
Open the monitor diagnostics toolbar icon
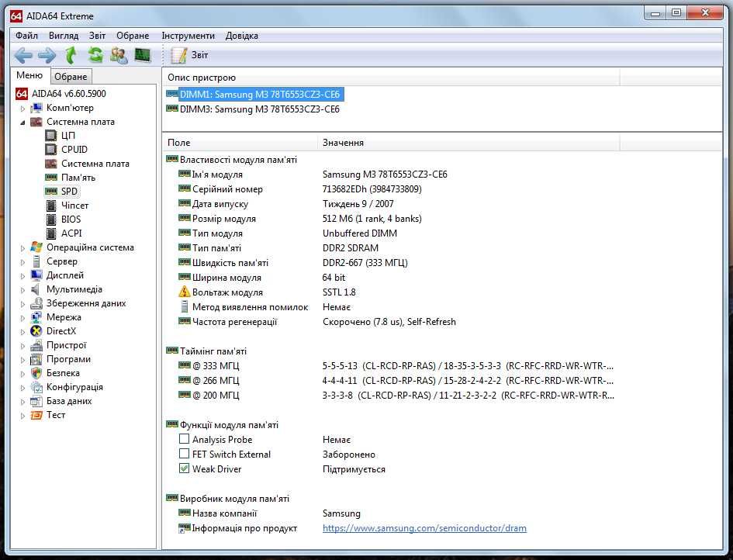[x=143, y=55]
